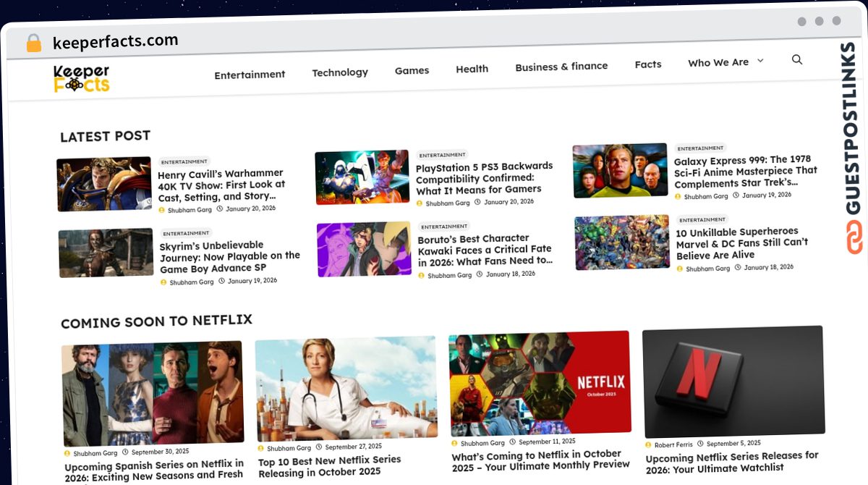
Task: Open the Entertainment menu item
Action: 250,75
